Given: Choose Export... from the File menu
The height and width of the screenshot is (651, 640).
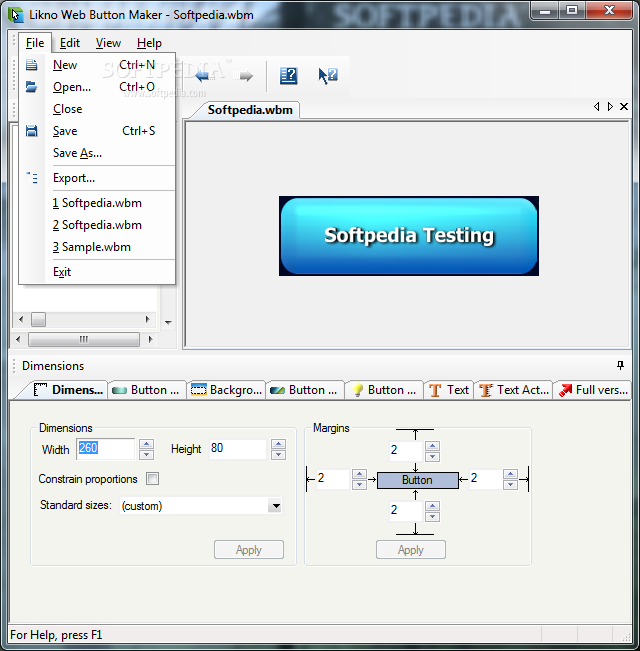Looking at the screenshot, I should tap(97, 178).
